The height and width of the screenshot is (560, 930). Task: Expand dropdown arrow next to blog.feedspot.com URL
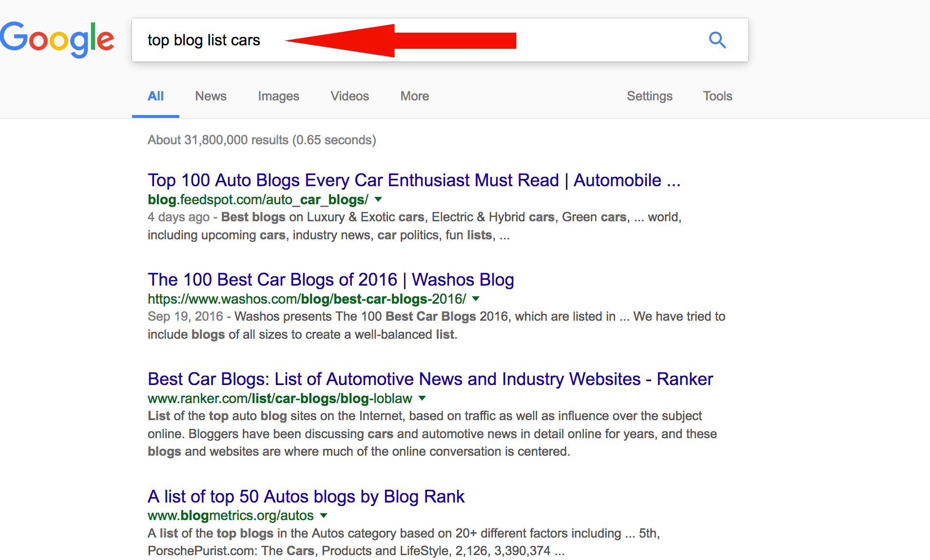(x=378, y=199)
